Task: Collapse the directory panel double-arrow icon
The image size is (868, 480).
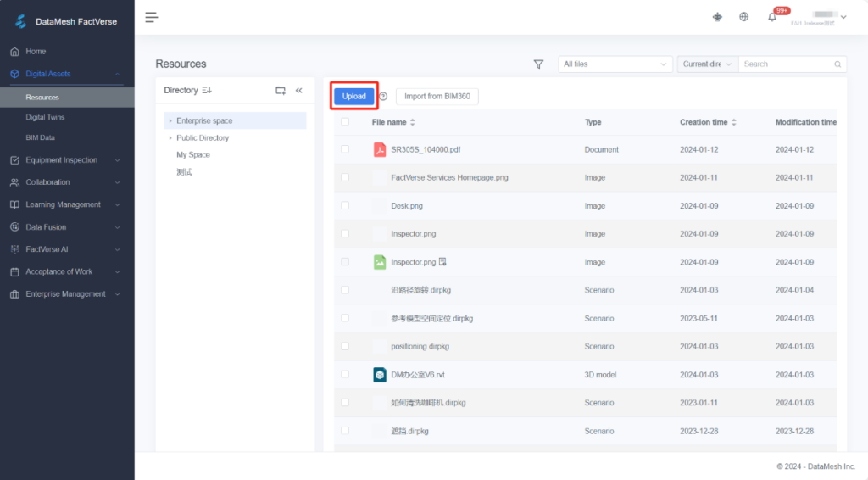Action: click(x=299, y=90)
